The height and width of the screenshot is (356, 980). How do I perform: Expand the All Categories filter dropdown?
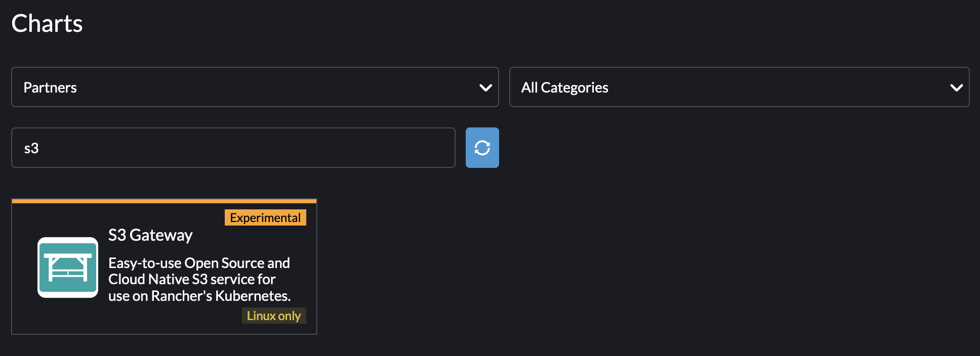[x=739, y=87]
